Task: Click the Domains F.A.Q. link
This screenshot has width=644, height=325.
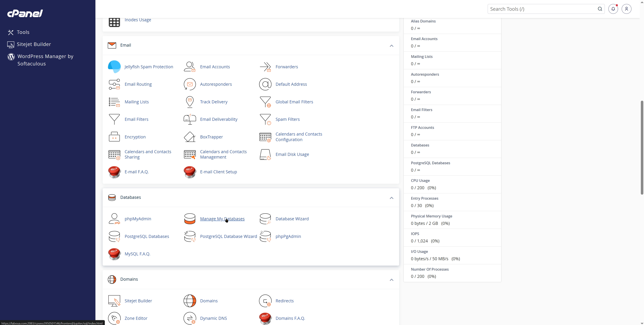Action: click(290, 318)
